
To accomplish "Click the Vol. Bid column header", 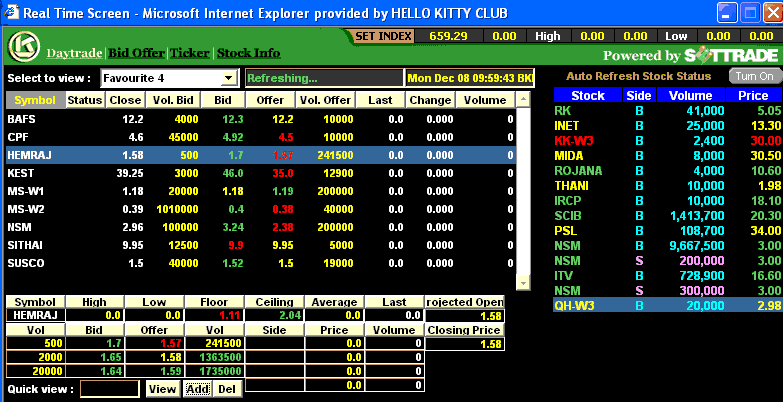I will pyautogui.click(x=173, y=100).
